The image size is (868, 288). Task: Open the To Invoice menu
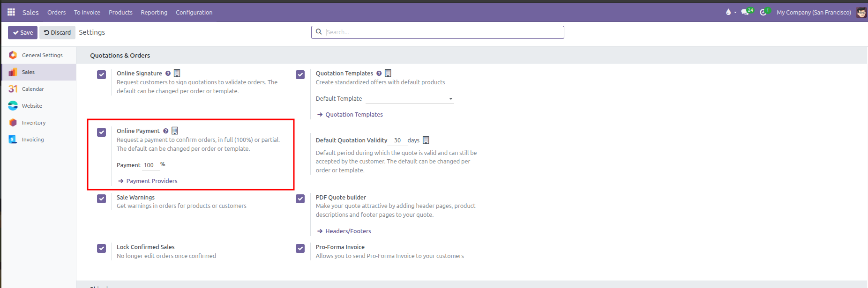[x=87, y=13]
